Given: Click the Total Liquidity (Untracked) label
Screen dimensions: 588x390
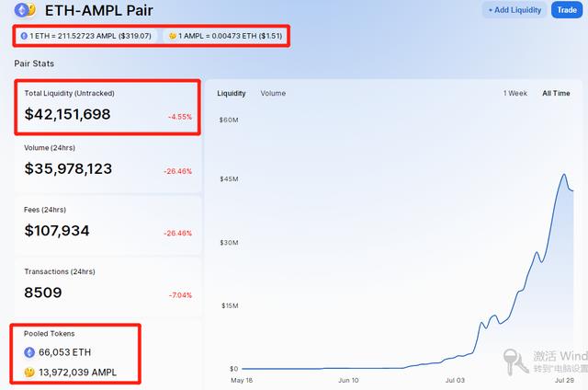Looking at the screenshot, I should 70,93.
